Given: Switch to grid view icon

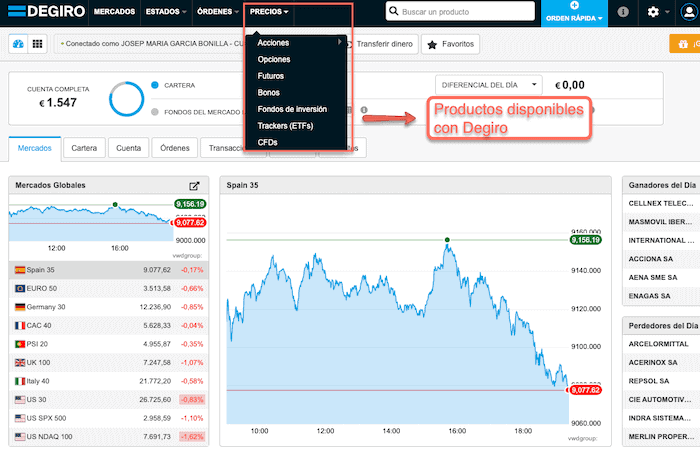Looking at the screenshot, I should (38, 44).
